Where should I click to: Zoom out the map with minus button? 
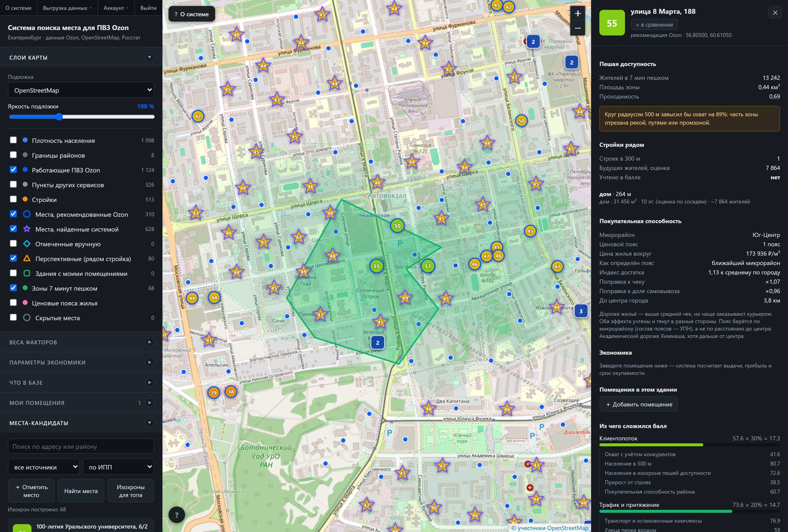[578, 28]
